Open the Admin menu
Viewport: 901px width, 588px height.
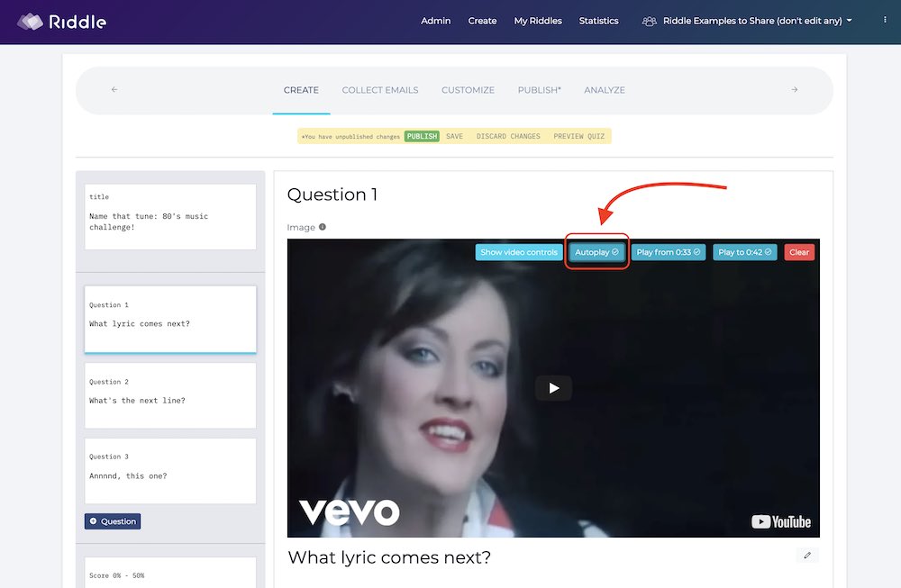coord(435,21)
